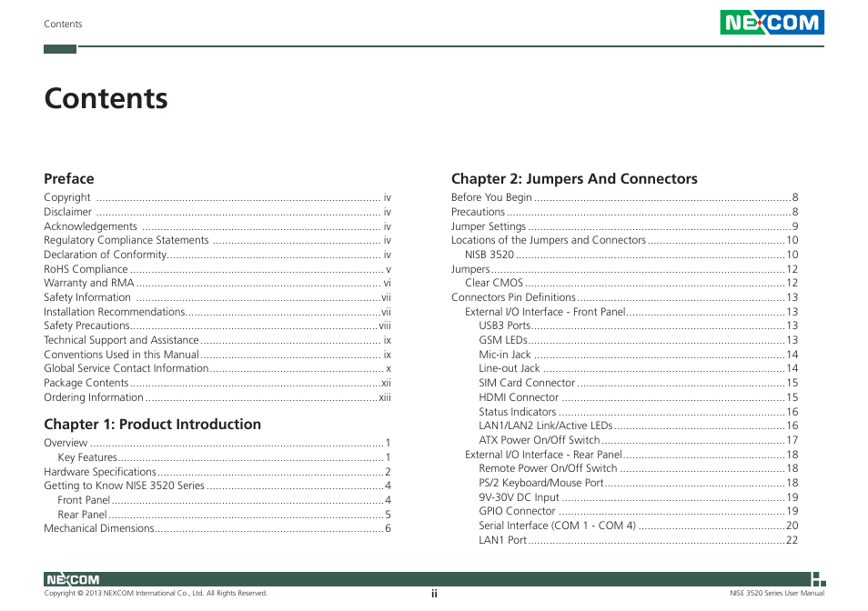The image size is (868, 611).
Task: Open the Rear Panel entry on page 5
Action: pyautogui.click(x=224, y=515)
